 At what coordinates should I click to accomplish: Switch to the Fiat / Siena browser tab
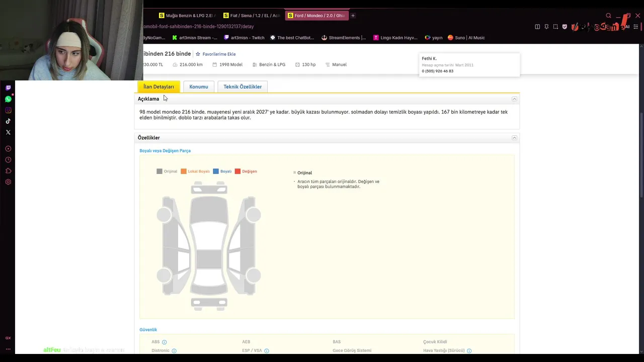tap(252, 16)
